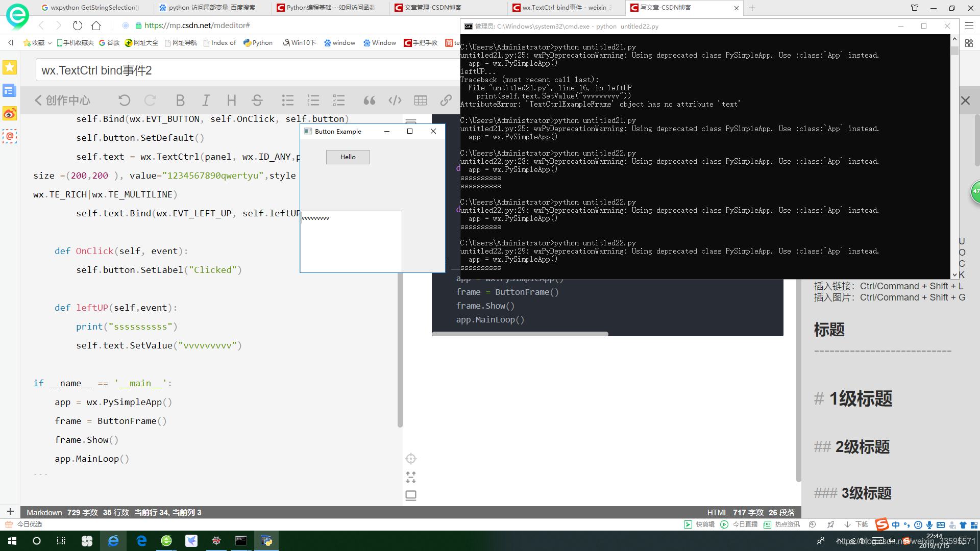Viewport: 980px width, 551px height.
Task: Open the news feed sidebar icon
Action: click(x=10, y=90)
